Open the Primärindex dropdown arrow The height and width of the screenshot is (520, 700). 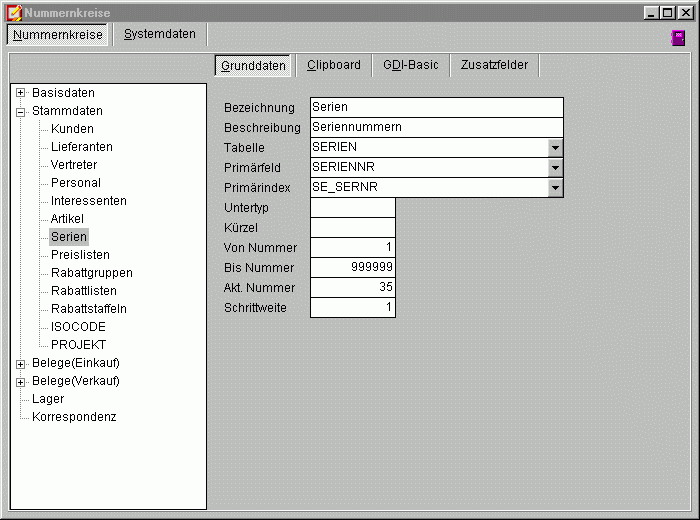pos(555,187)
